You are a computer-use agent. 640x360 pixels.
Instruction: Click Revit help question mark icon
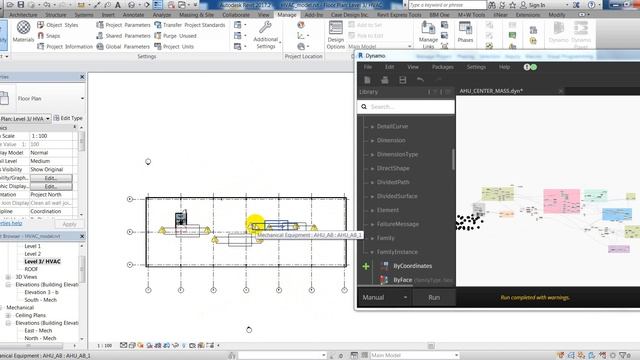[x=591, y=5]
